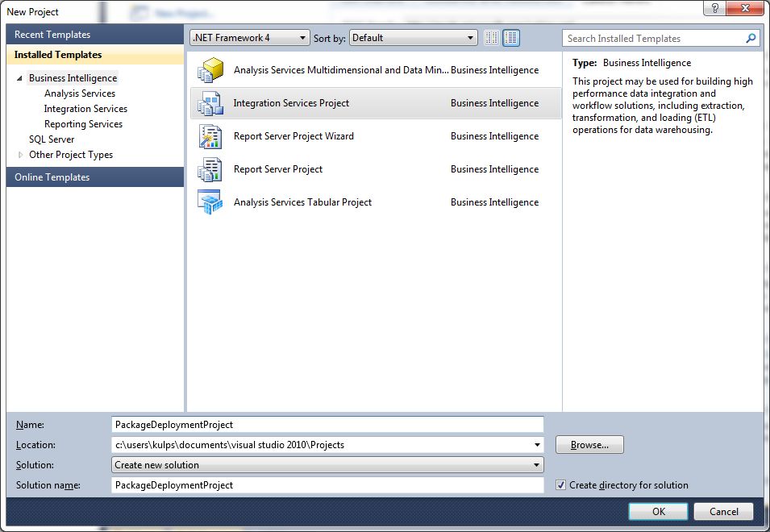Expand the Other Project Types node
The height and width of the screenshot is (532, 770).
20,155
